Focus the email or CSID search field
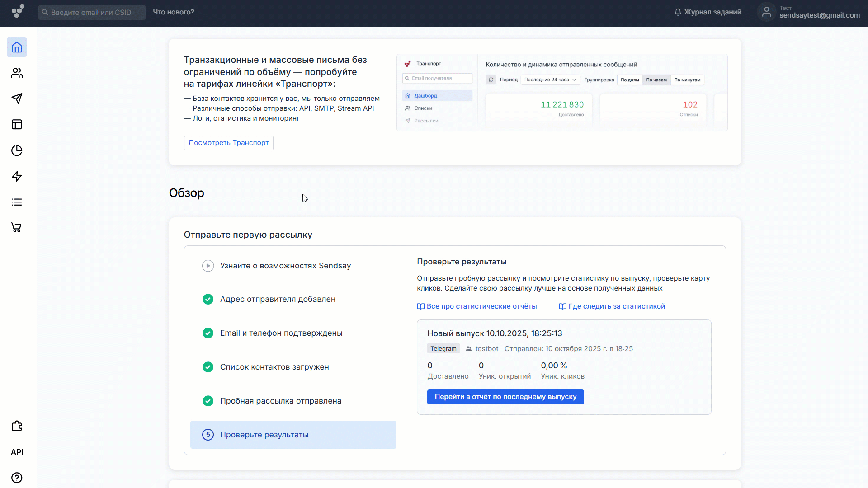 [92, 12]
